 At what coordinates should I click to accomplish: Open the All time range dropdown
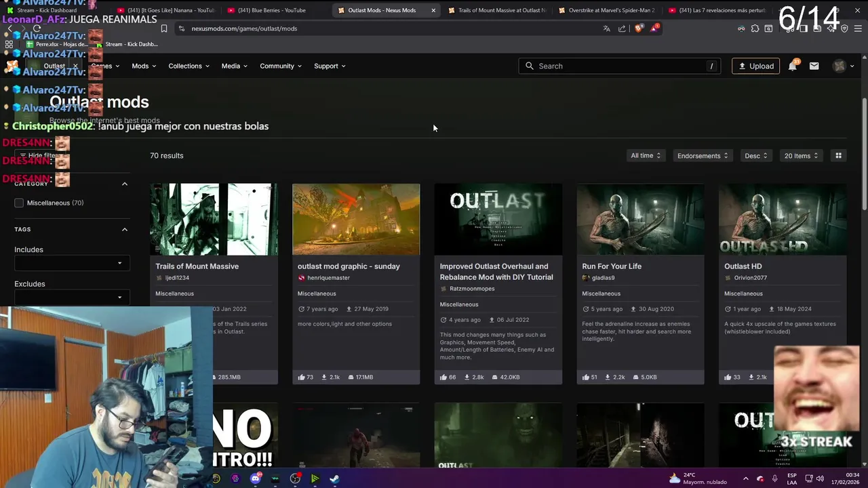[646, 155]
